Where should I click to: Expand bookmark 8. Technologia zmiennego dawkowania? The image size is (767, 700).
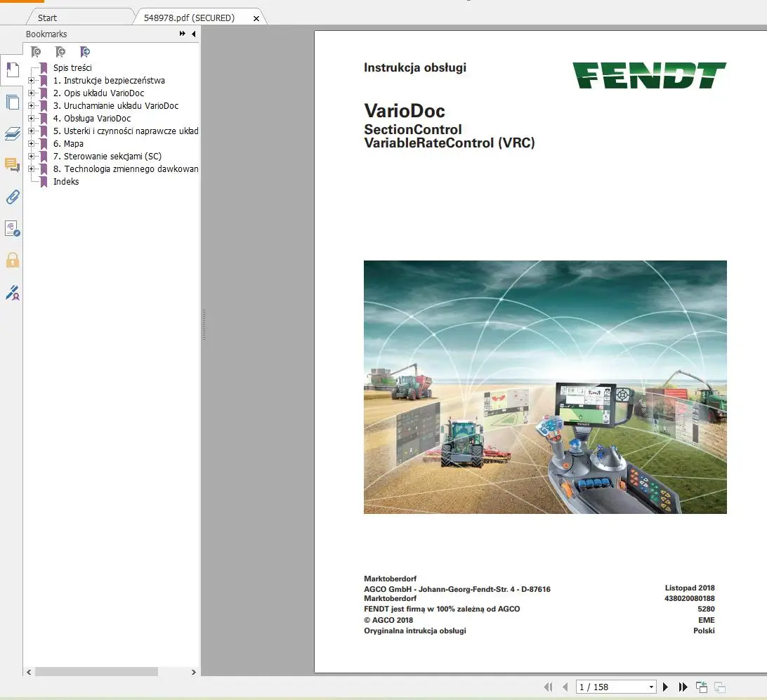tap(32, 169)
